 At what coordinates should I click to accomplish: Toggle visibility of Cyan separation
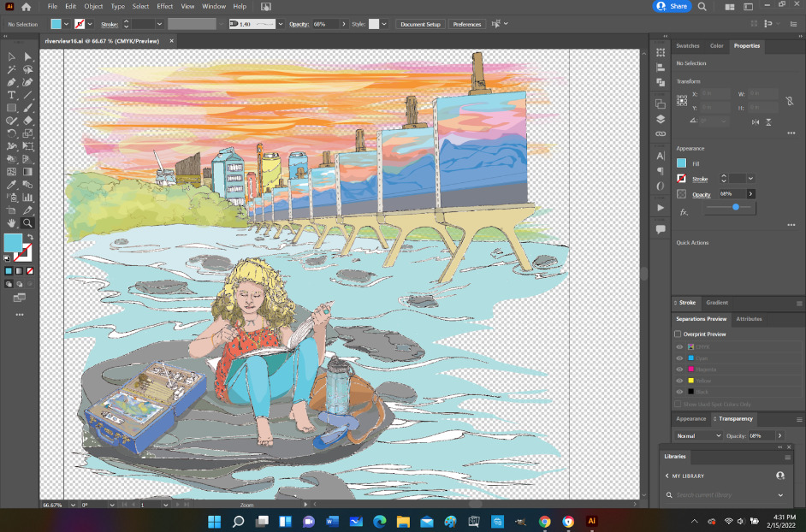click(x=680, y=358)
